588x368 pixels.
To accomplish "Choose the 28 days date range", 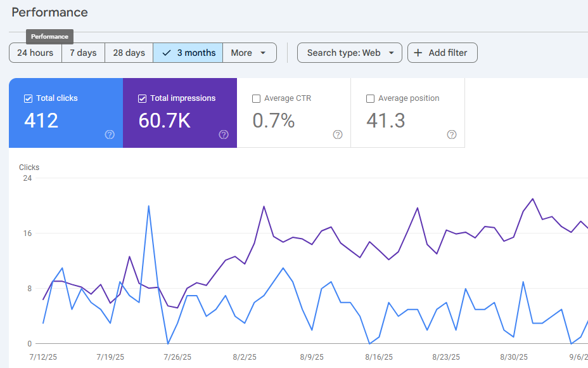I will (129, 53).
